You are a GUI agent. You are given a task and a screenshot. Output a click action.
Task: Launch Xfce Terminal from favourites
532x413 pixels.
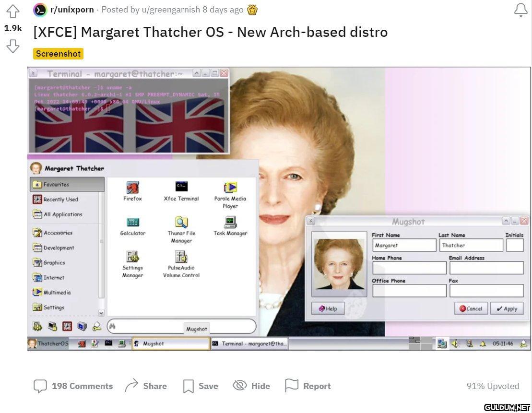[x=181, y=191]
